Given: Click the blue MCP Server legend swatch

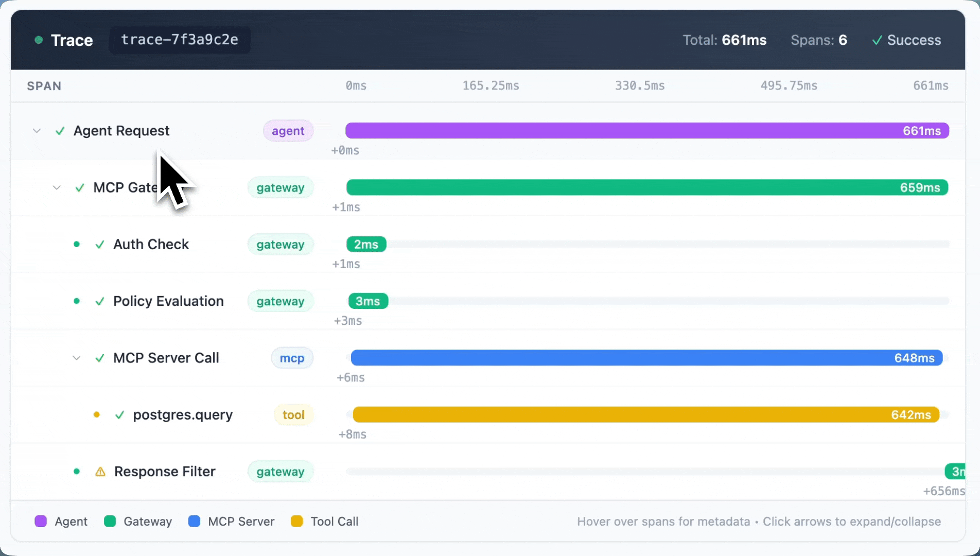Looking at the screenshot, I should pyautogui.click(x=194, y=522).
